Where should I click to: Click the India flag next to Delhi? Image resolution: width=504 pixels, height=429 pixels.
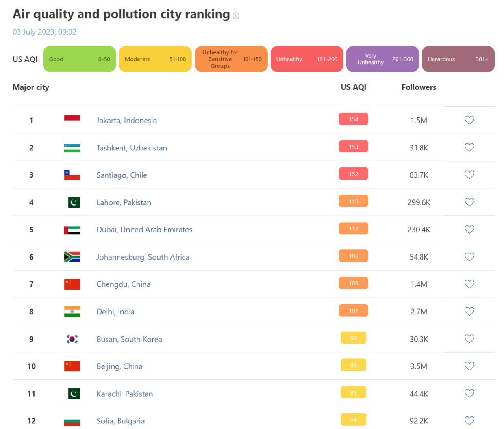tap(72, 311)
